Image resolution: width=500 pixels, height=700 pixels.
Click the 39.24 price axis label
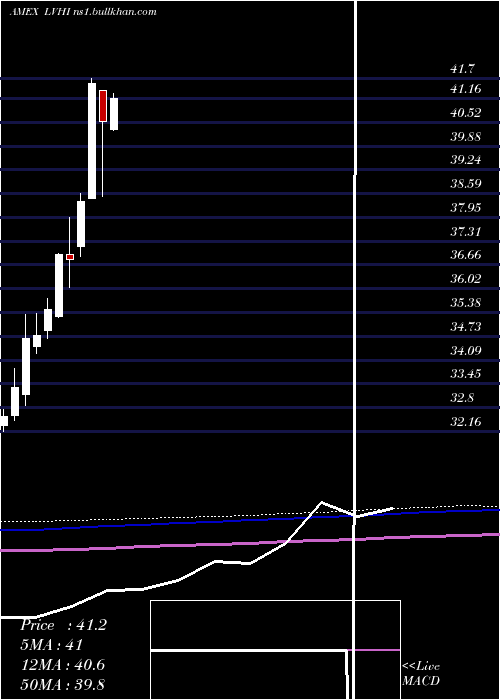466,160
